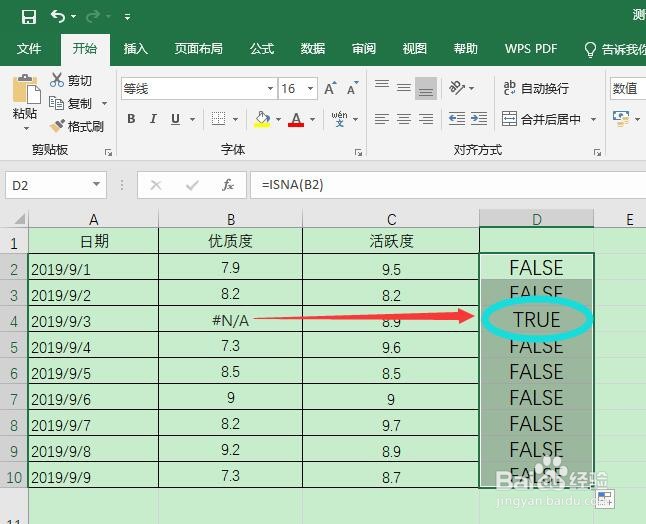
Task: Open Customize Quick Access Toolbar dropdown
Action: 127,17
